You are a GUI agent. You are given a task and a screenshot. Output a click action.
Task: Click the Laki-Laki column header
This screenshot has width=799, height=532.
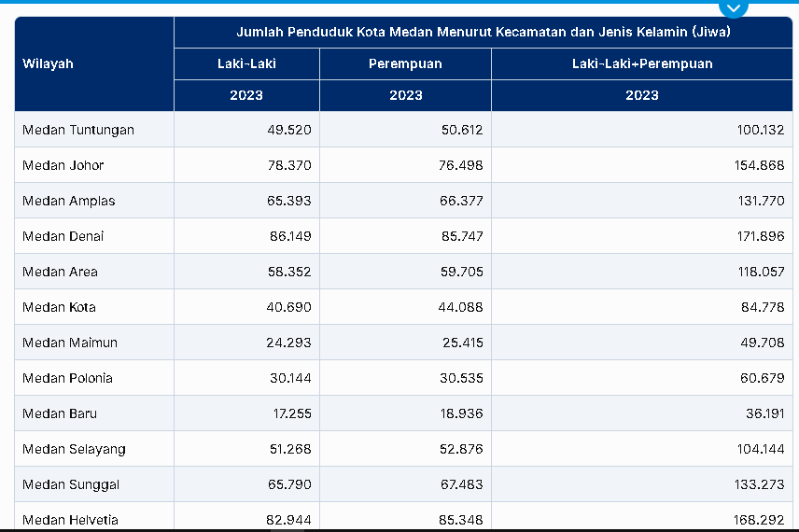point(246,64)
